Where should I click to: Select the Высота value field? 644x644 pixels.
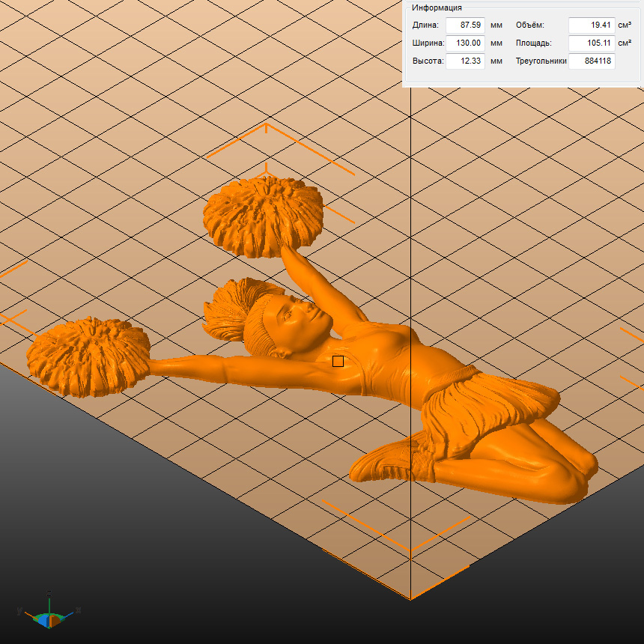(x=464, y=61)
